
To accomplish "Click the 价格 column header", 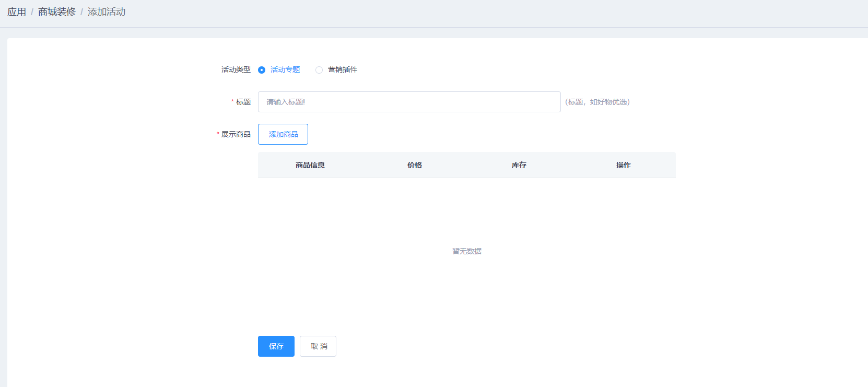I will (415, 165).
